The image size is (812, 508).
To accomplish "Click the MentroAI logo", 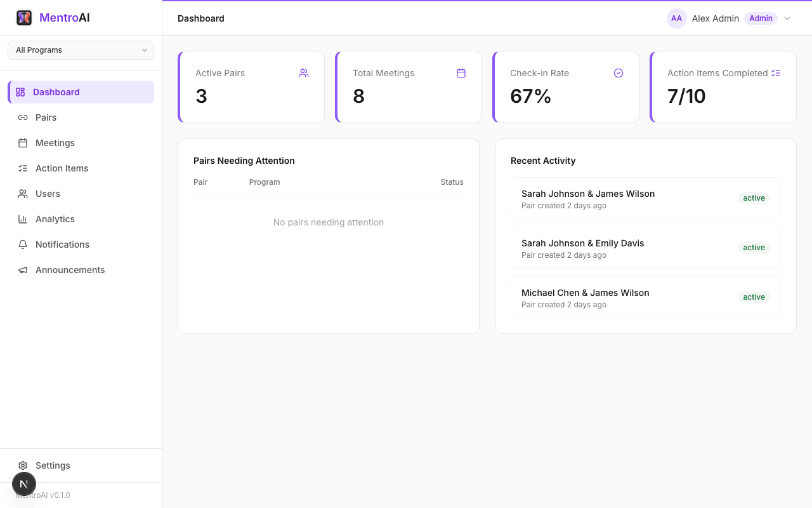I will coord(52,17).
